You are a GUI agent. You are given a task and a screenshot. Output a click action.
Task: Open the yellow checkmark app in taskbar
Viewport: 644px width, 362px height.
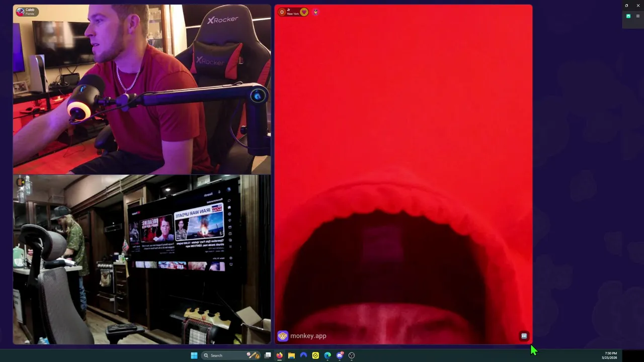[x=315, y=355]
